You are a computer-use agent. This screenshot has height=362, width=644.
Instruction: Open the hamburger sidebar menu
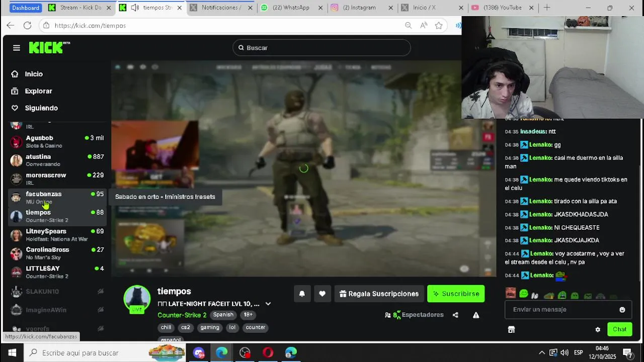(17, 48)
